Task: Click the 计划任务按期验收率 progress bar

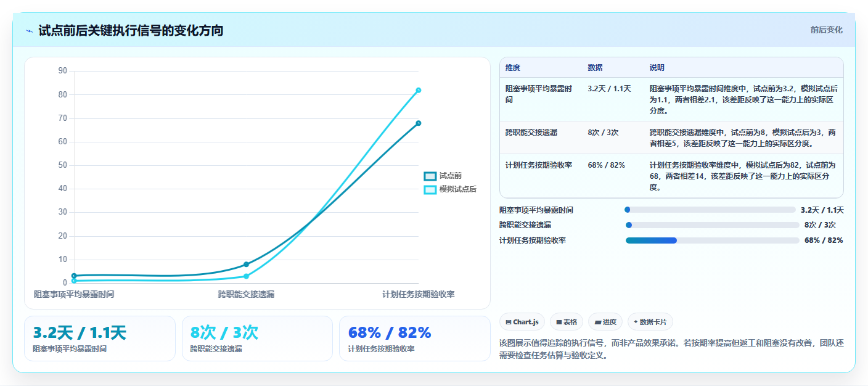Action: tap(712, 240)
